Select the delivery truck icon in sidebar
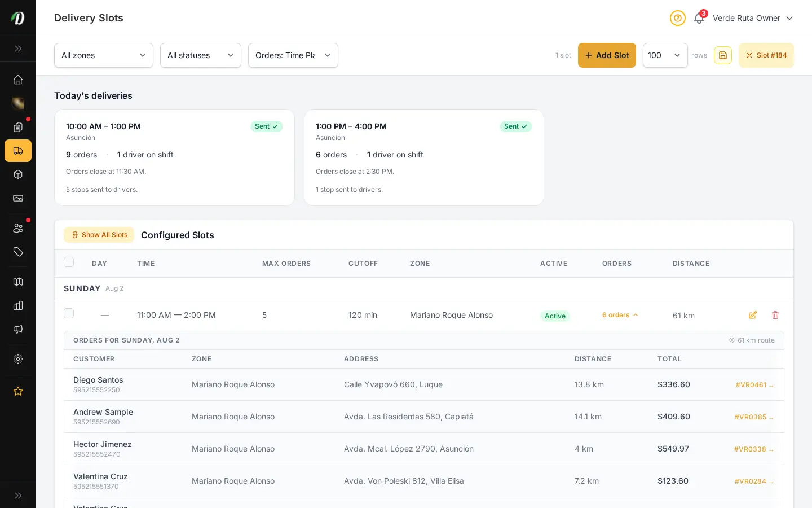 pyautogui.click(x=18, y=151)
